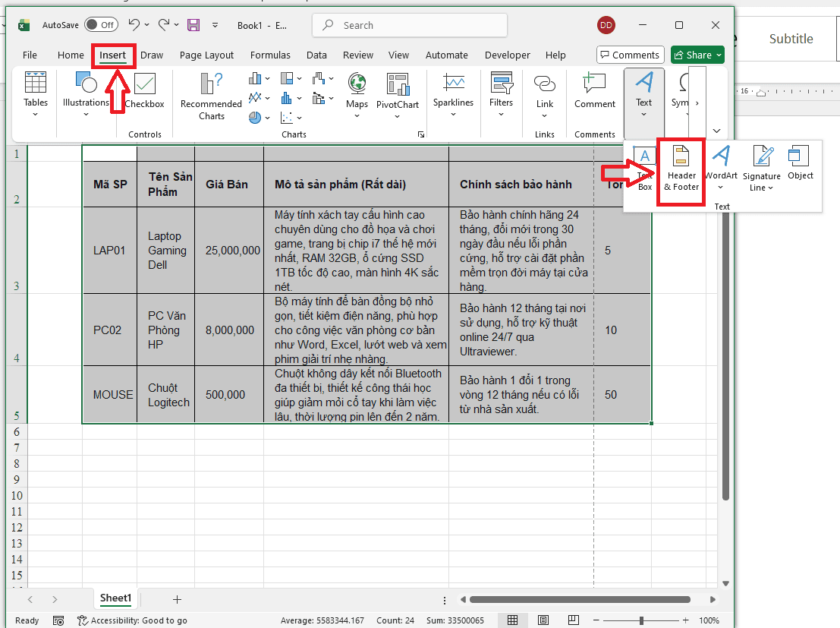The height and width of the screenshot is (628, 840).
Task: Collapse ribbon via display options chevron
Action: coord(716,131)
